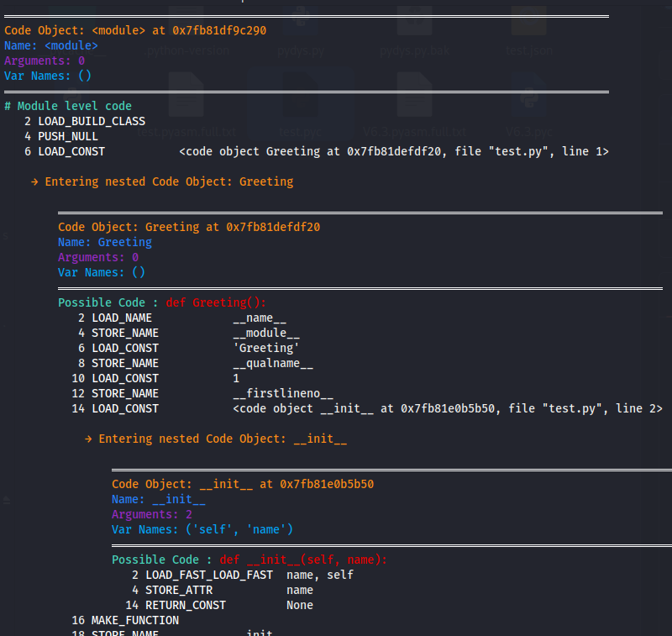The image size is (672, 636).
Task: Select the pydys.py.bak file icon behind the terminal
Action: [414, 22]
